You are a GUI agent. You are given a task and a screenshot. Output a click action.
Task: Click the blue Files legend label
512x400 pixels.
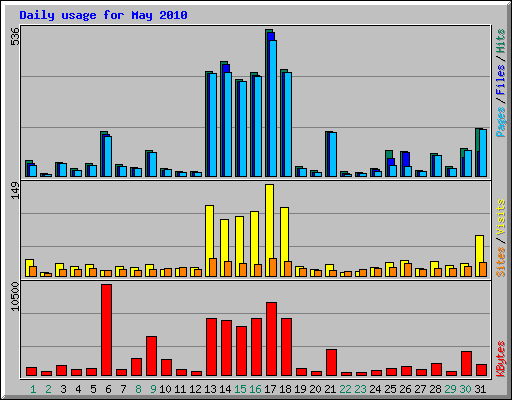501,79
